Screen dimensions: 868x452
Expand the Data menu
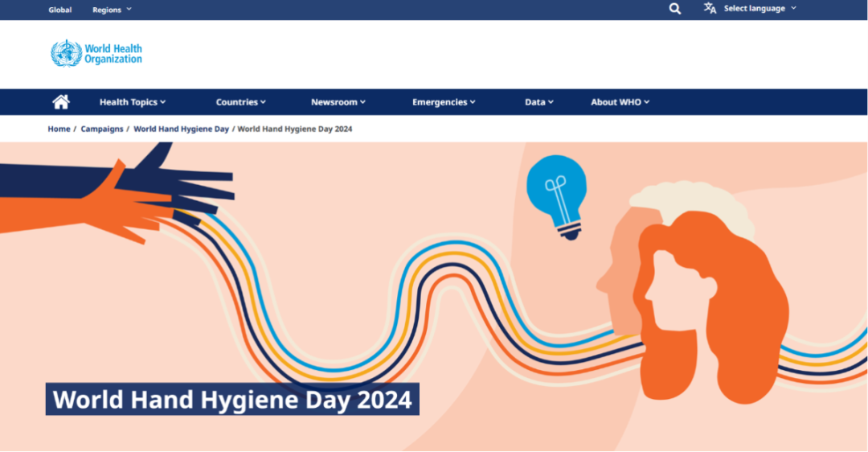(x=539, y=102)
